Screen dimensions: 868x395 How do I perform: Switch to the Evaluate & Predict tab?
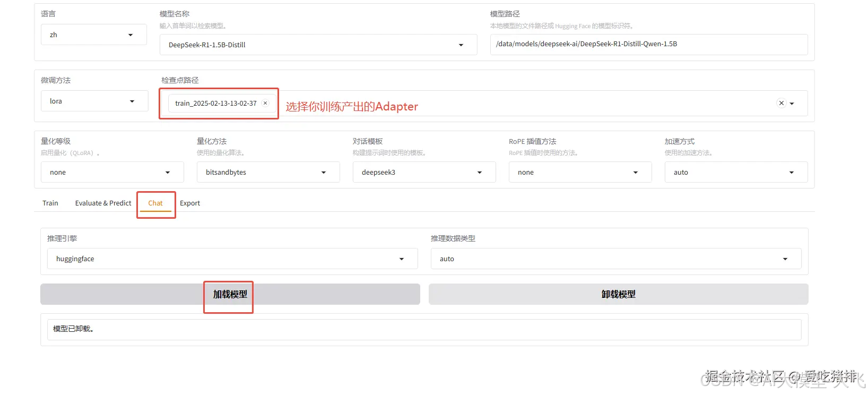click(x=103, y=203)
